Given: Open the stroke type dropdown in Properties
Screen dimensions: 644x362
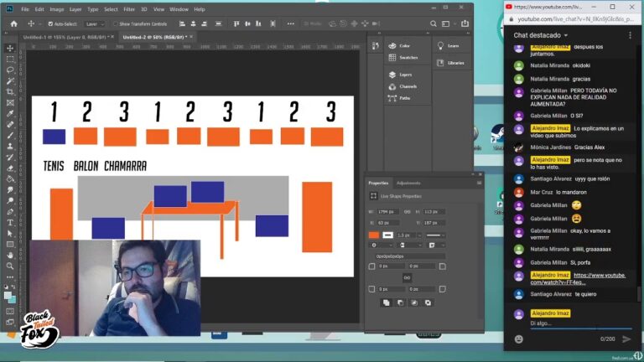Looking at the screenshot, I should coord(434,235).
